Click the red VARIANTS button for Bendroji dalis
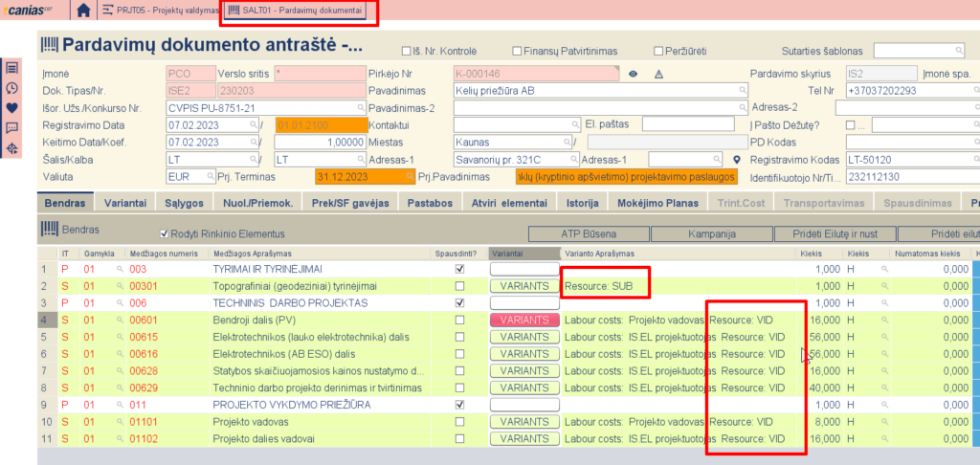 click(523, 320)
